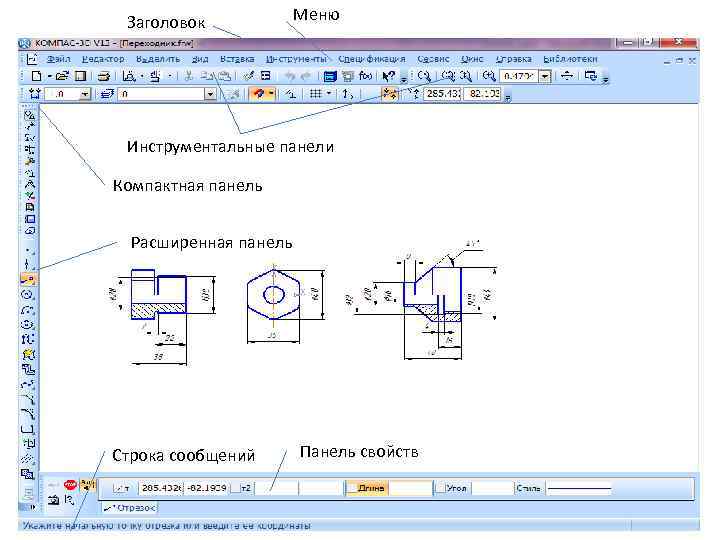Expand the standard toolbar overflow chevron
This screenshot has height=540, width=720.
(x=404, y=79)
